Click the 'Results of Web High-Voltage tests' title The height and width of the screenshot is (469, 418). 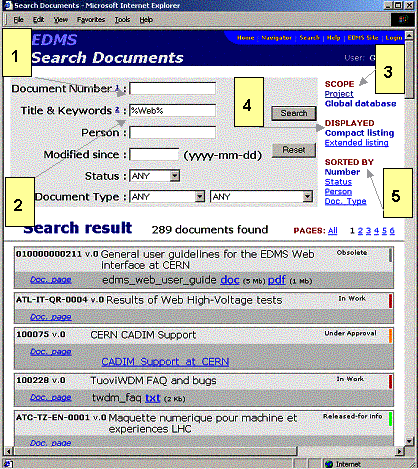[194, 300]
